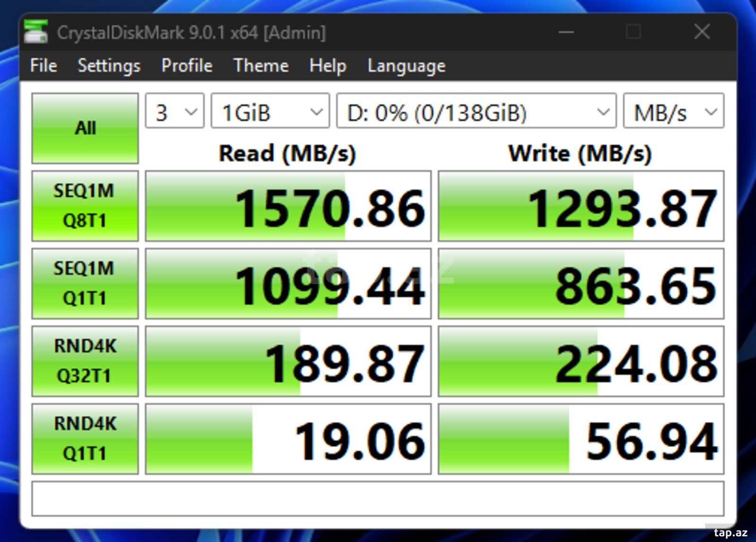The height and width of the screenshot is (542, 756).
Task: Click the RND4K Q32T1 write value 224.08
Action: point(581,361)
